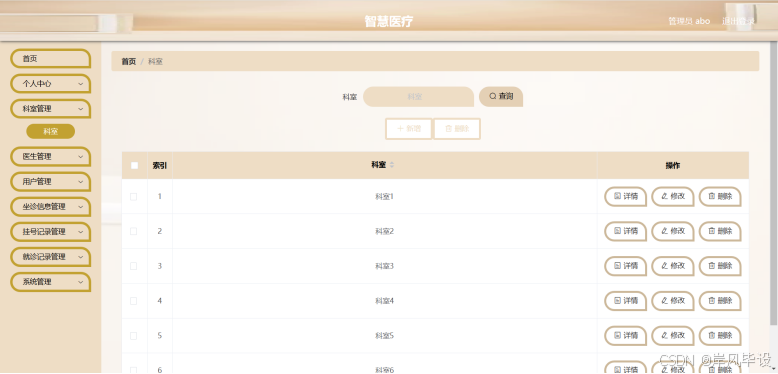Go to 首页 via the breadcrumb

coord(129,62)
